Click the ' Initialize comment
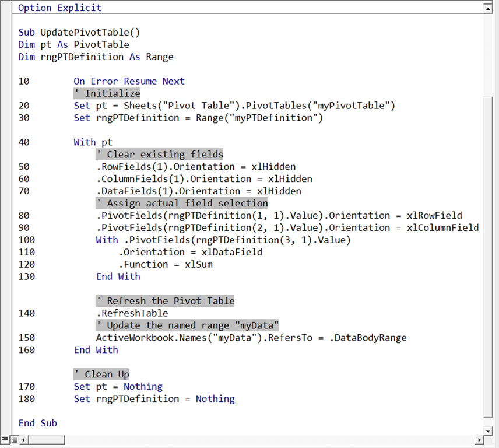Viewport: 499px width, 448px height. click(107, 93)
